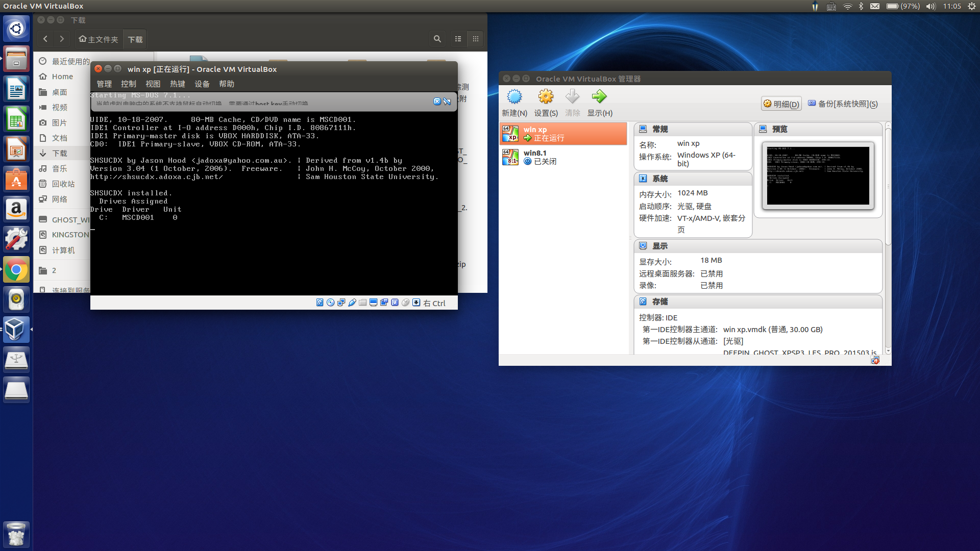980x551 pixels.
Task: Go forward in the file manager
Action: point(62,39)
